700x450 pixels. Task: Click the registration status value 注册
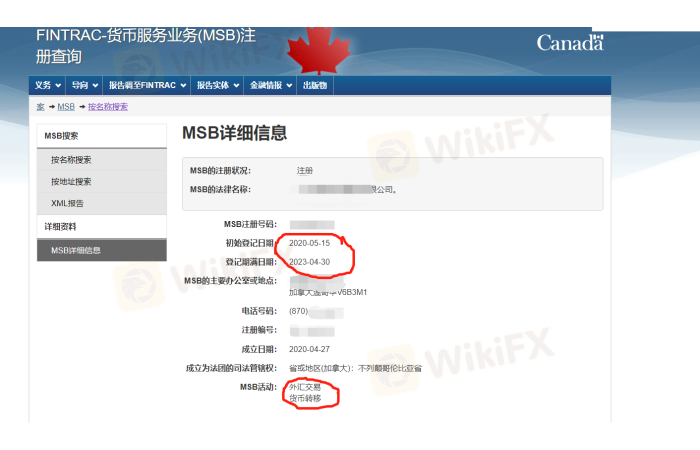[x=305, y=171]
